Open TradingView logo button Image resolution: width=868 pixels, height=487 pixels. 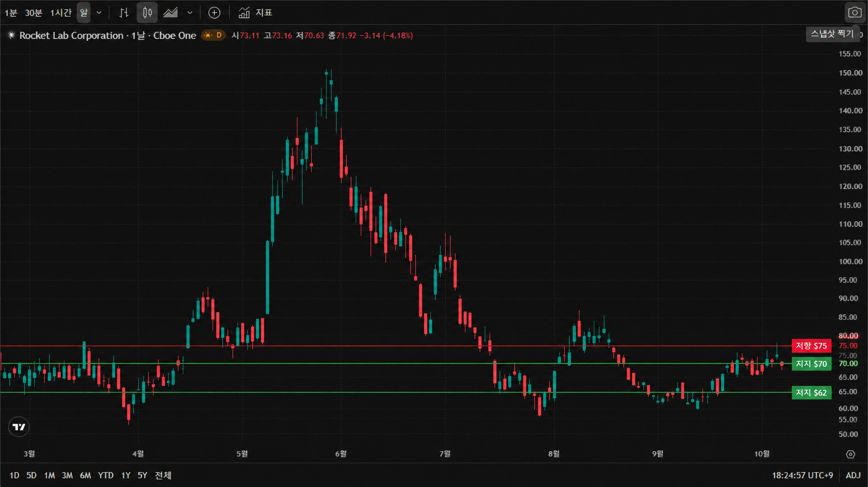[x=19, y=427]
